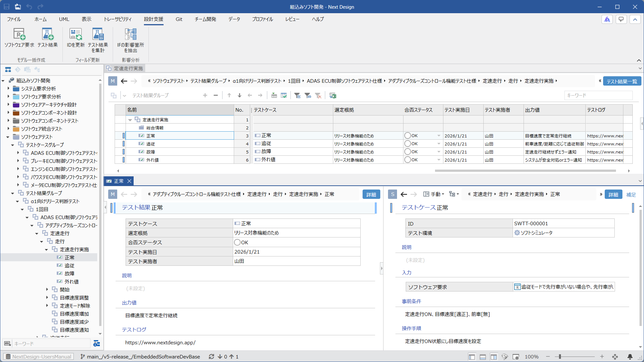Click the sync refresh icon in the status bar

212,357
